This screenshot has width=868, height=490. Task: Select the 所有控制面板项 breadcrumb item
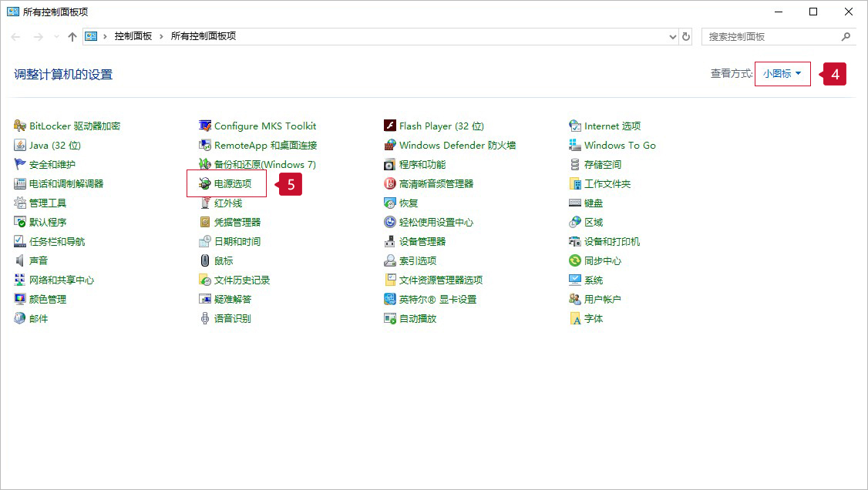203,36
